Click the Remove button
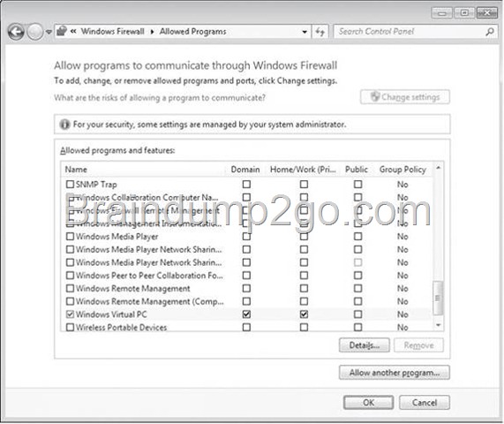This screenshot has width=504, height=424. [x=418, y=345]
